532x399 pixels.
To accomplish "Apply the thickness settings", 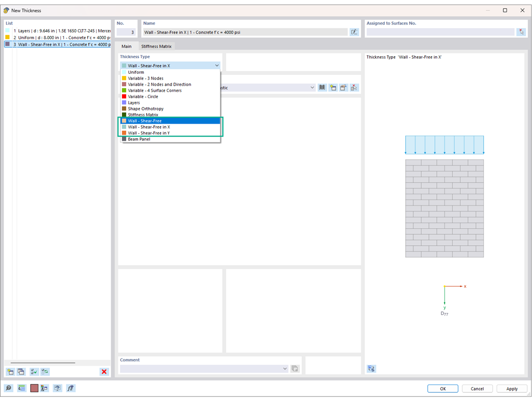I will (512, 388).
